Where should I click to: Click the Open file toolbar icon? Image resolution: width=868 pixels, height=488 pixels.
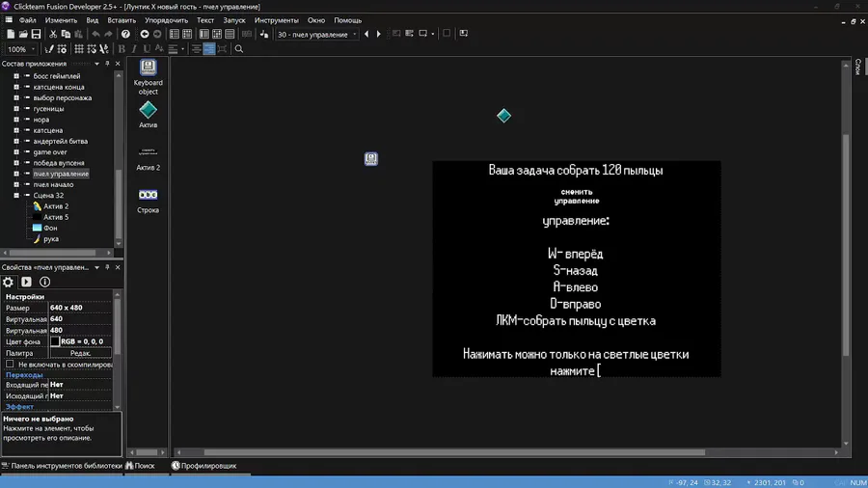[23, 35]
